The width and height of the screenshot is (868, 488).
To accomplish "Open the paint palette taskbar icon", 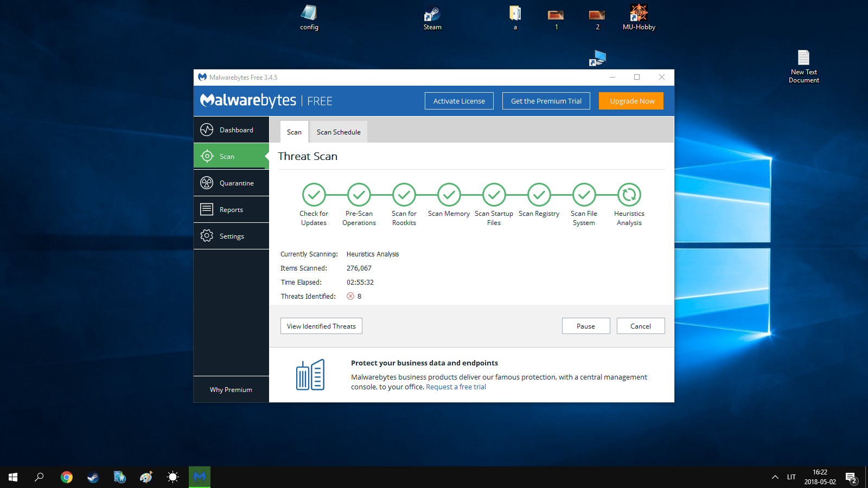I will point(146,477).
